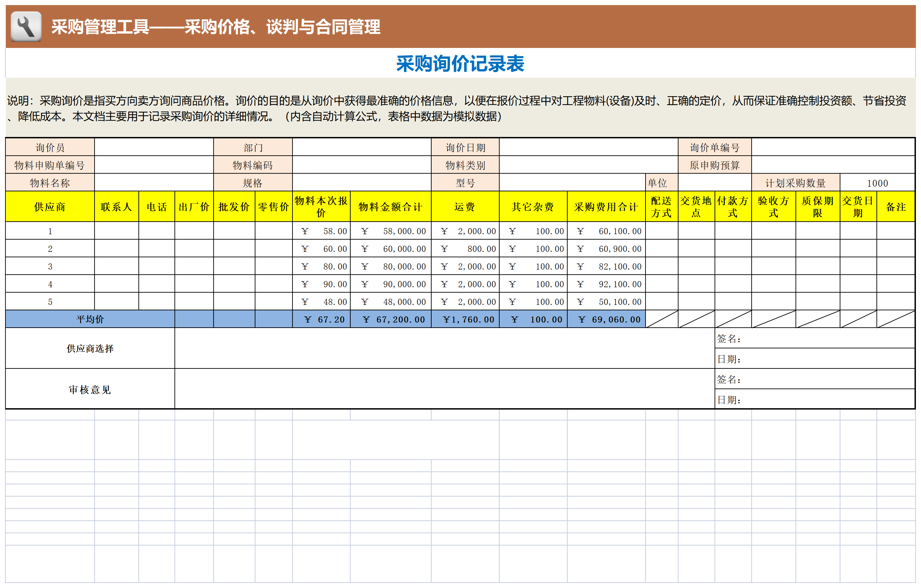Select supplier row number 1

pos(50,231)
